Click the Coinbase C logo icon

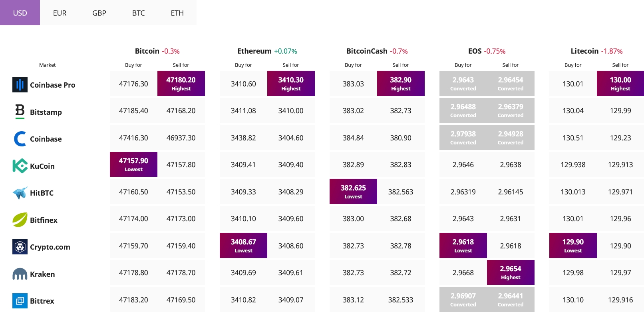click(20, 139)
